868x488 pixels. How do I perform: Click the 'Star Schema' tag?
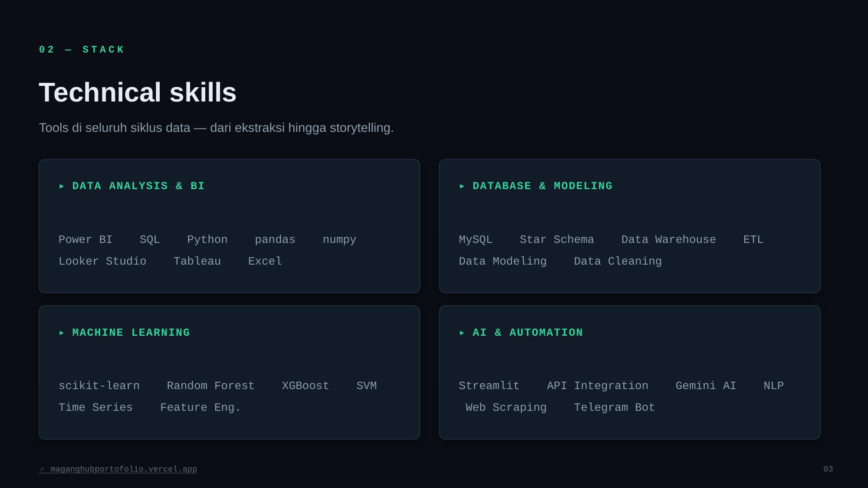tap(557, 239)
